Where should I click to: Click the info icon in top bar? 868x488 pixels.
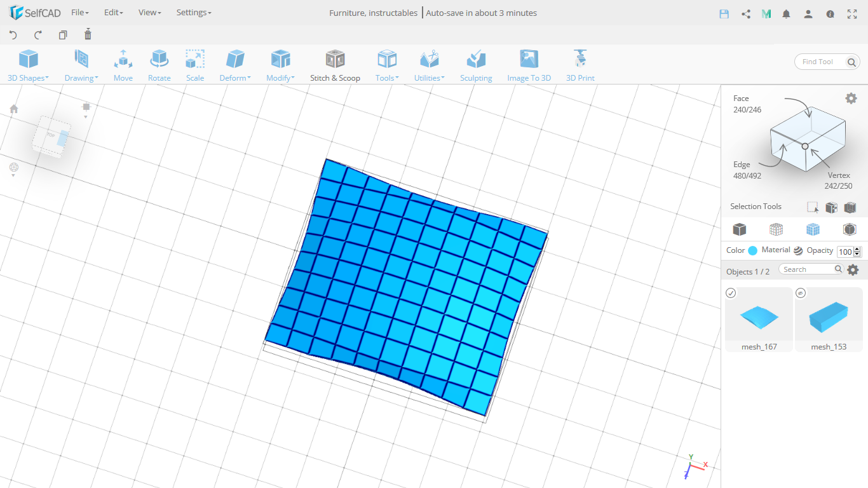click(x=830, y=13)
